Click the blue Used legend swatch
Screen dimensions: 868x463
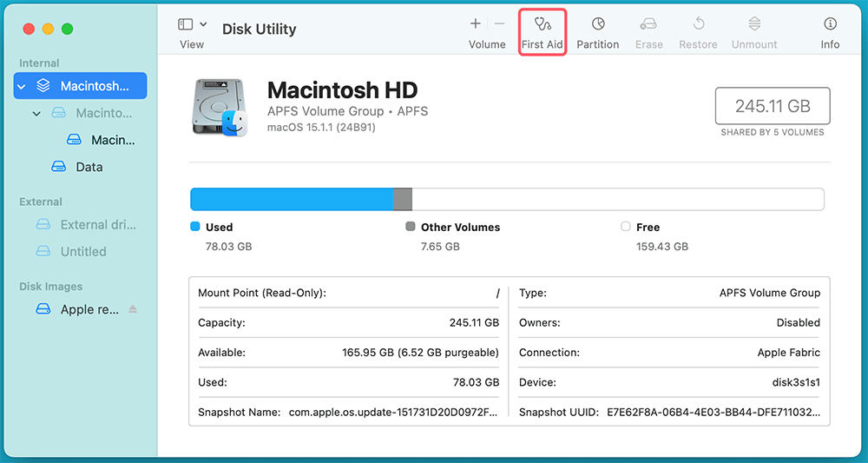tap(194, 227)
